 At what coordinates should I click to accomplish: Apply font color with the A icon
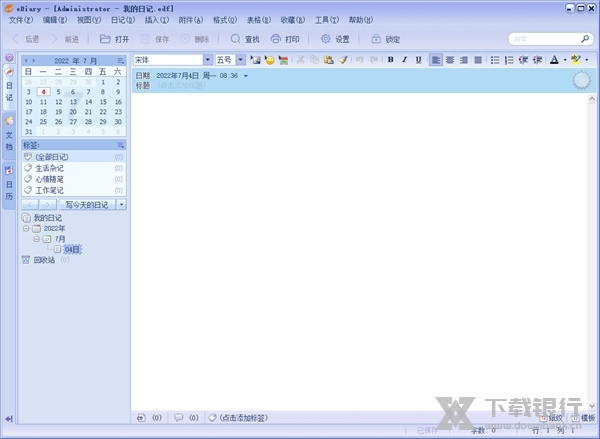554,60
